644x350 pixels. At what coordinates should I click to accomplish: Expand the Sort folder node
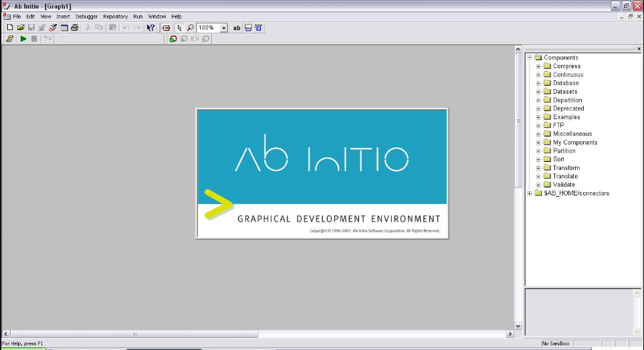(x=538, y=159)
